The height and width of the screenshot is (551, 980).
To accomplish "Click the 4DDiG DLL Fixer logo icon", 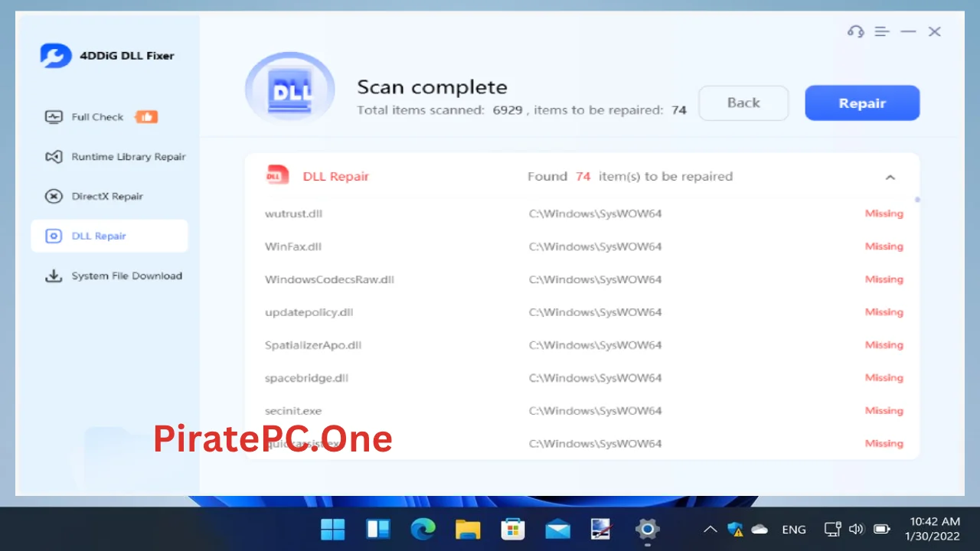I will 56,55.
